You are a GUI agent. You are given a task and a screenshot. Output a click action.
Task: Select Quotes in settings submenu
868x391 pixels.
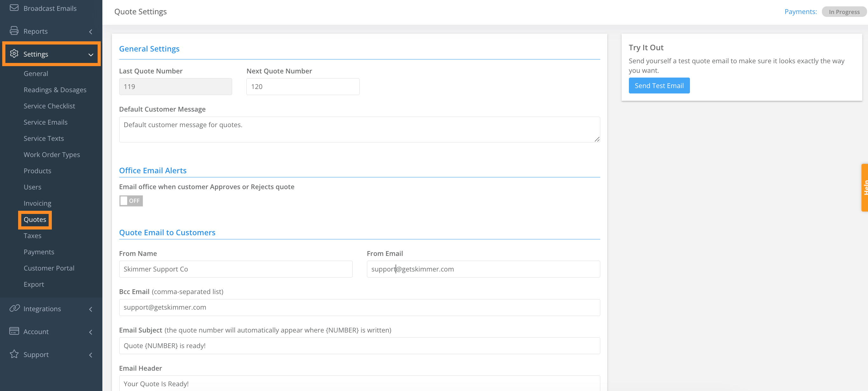point(35,220)
